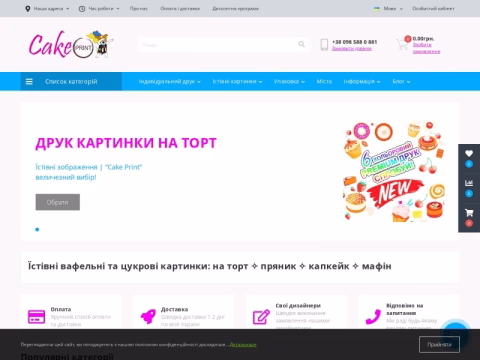Open the green details link in cookie bar

(243, 344)
